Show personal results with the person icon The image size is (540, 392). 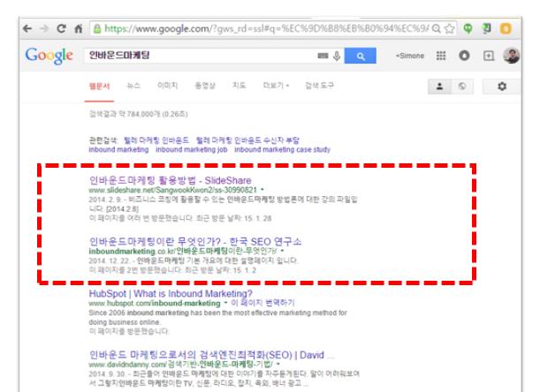click(x=439, y=87)
